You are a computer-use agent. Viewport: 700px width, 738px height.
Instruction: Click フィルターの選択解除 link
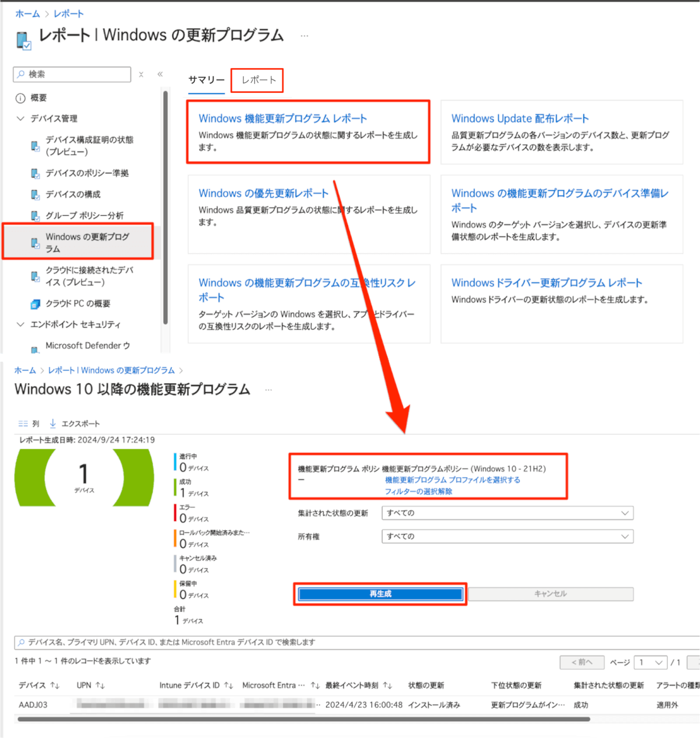418,491
